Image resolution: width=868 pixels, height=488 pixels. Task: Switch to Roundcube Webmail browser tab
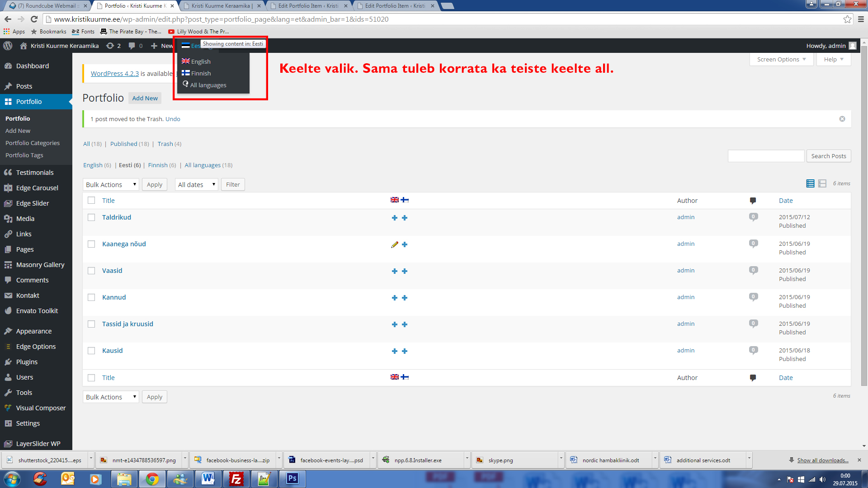click(47, 6)
